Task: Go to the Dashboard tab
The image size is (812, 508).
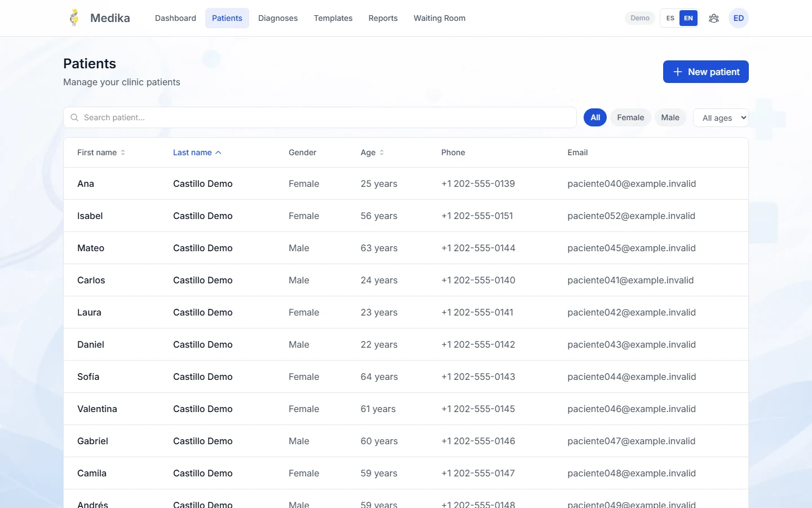Action: [175, 18]
